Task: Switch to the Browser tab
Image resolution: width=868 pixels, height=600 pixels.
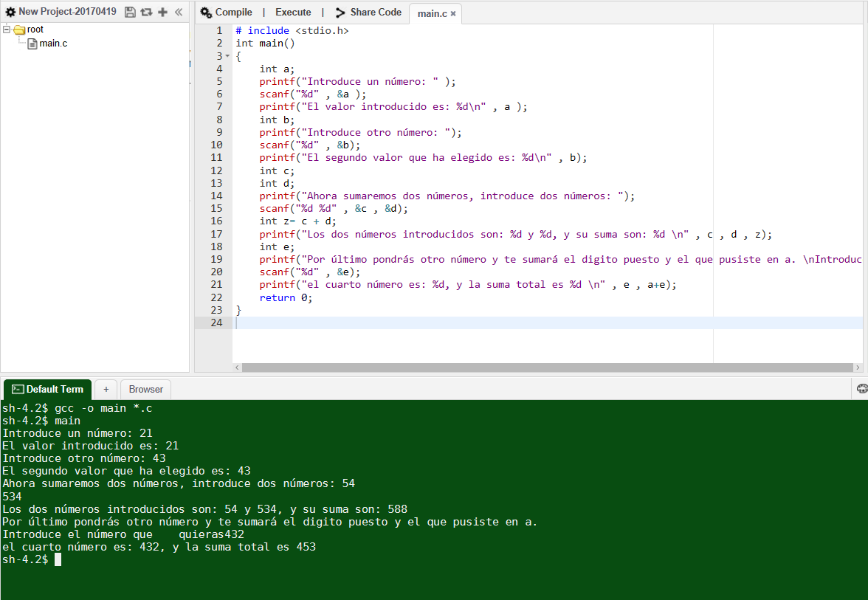Action: point(146,389)
